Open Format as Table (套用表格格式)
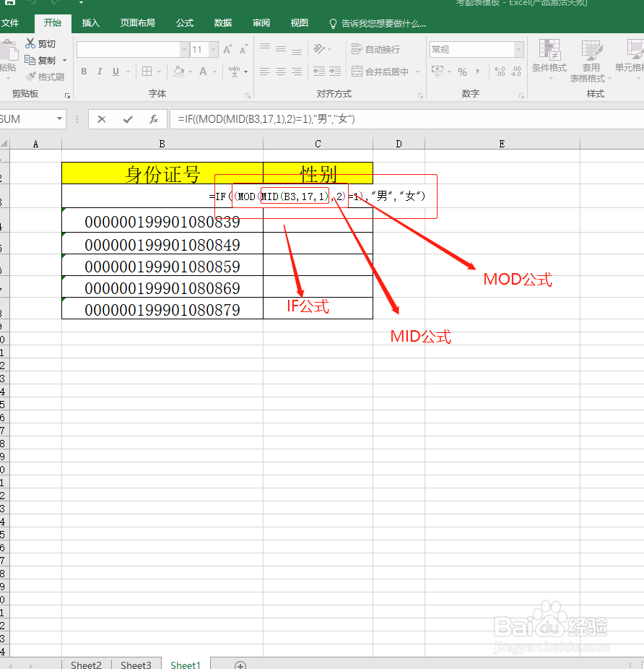 (591, 61)
